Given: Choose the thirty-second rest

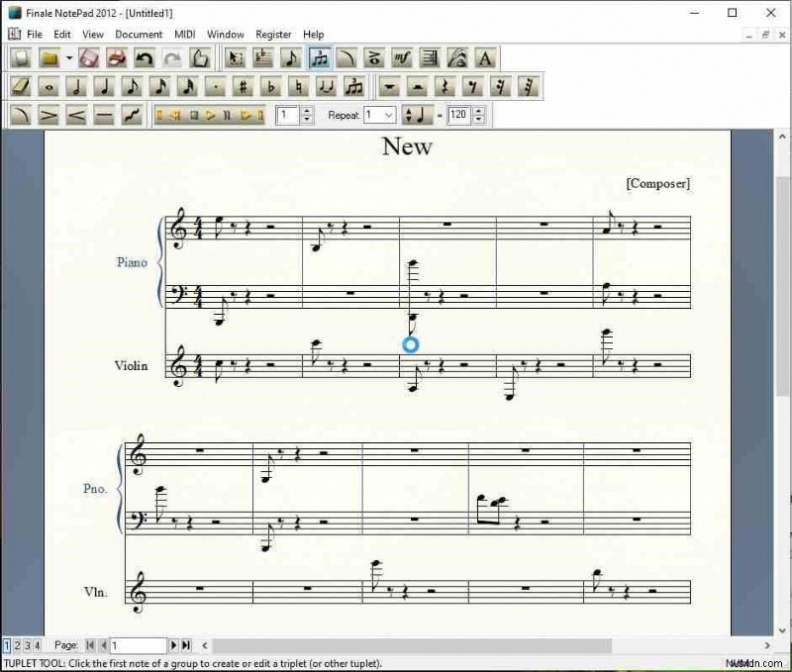Looking at the screenshot, I should pyautogui.click(x=529, y=86).
